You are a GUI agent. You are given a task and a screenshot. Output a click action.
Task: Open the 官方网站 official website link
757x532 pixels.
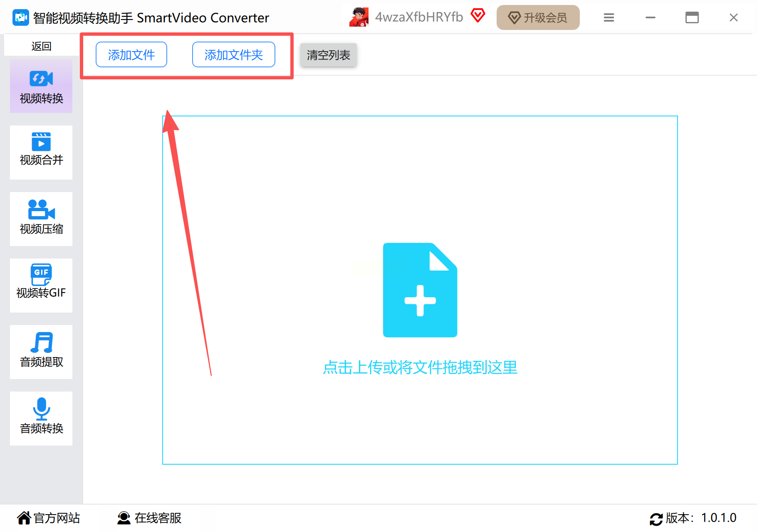49,518
